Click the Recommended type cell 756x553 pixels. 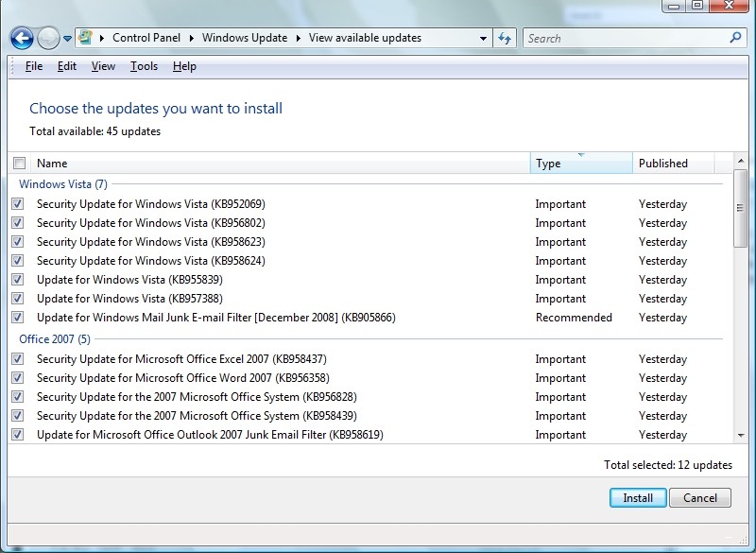(574, 318)
